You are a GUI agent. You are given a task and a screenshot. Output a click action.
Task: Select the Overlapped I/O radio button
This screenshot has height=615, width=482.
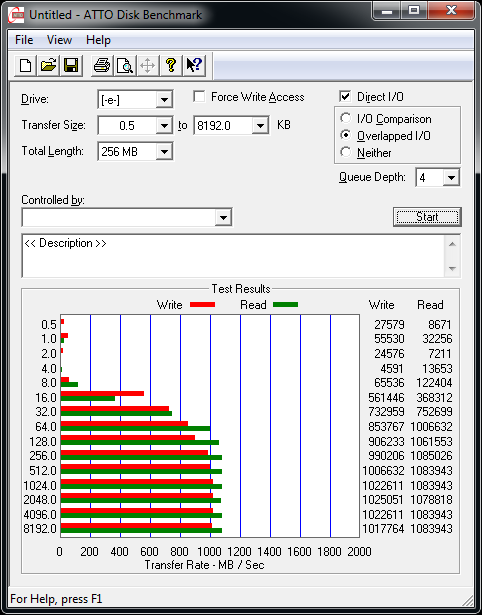(x=346, y=135)
